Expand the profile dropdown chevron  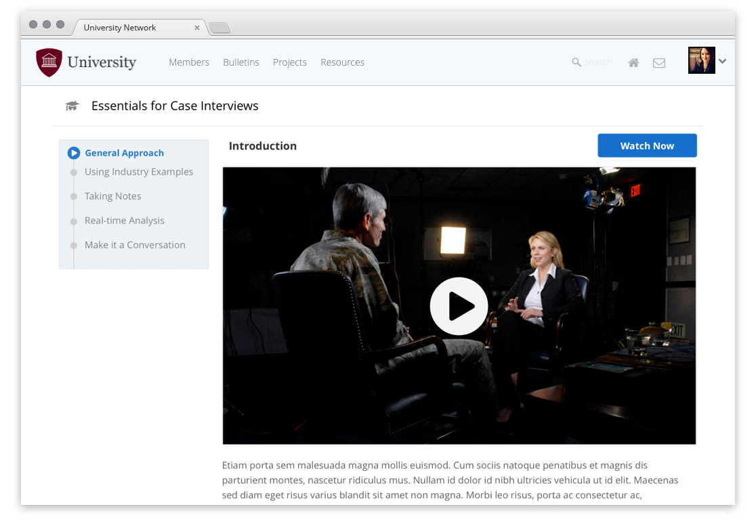click(x=722, y=61)
